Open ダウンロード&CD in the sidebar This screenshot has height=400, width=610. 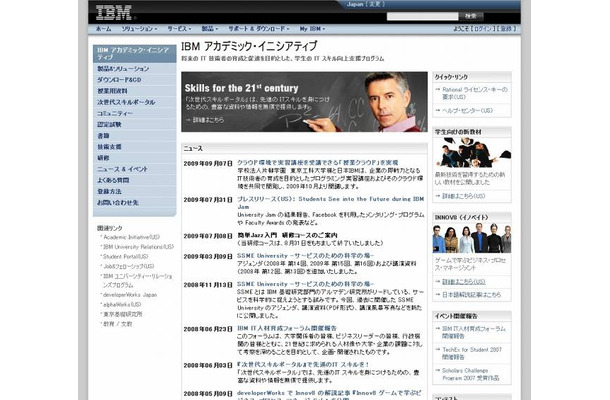point(119,80)
